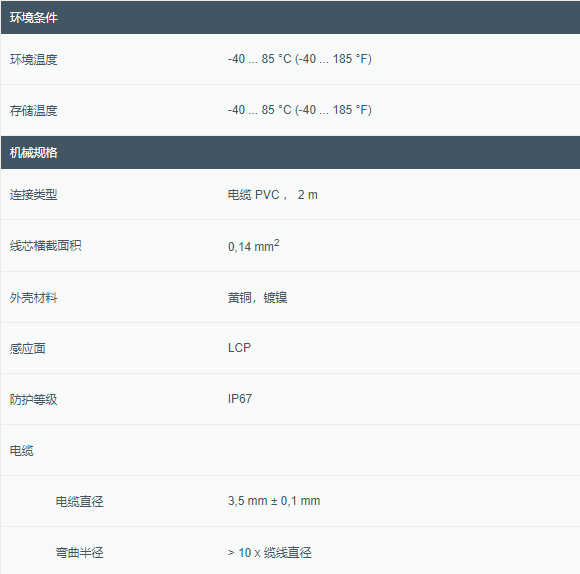This screenshot has width=580, height=574.
Task: Select the 弯曲半径 sub-item label
Action: [80, 553]
